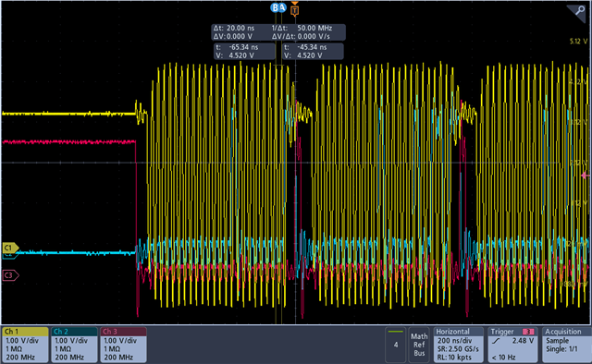Open the Ch 2 settings badge
The image size is (592, 364).
coord(74,345)
